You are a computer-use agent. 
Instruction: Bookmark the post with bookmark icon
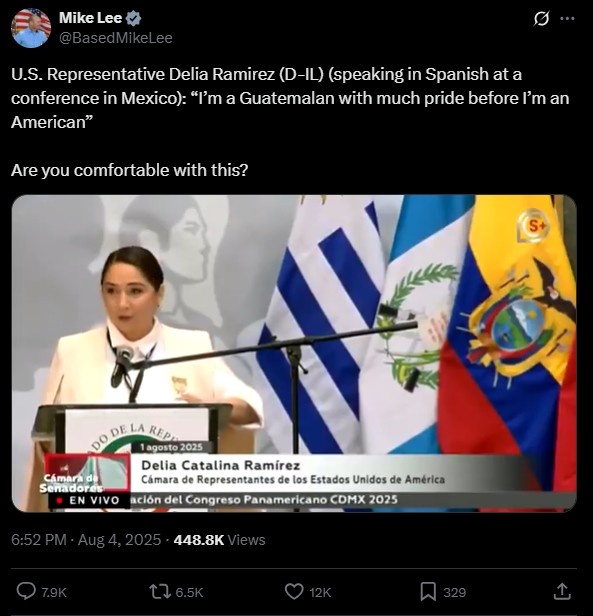(x=428, y=592)
